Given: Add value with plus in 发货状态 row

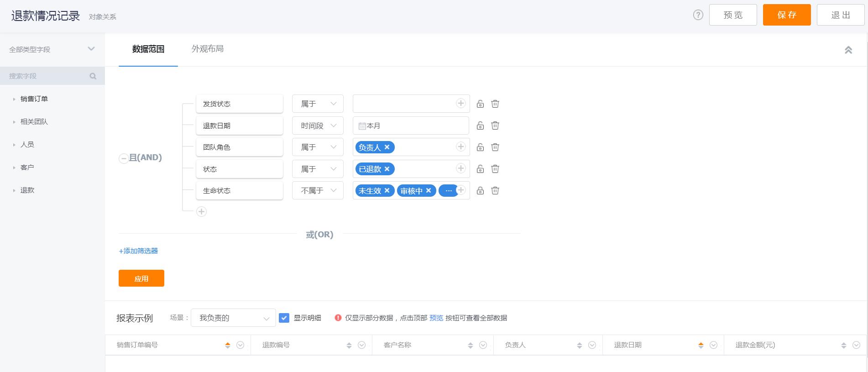Looking at the screenshot, I should (x=460, y=103).
